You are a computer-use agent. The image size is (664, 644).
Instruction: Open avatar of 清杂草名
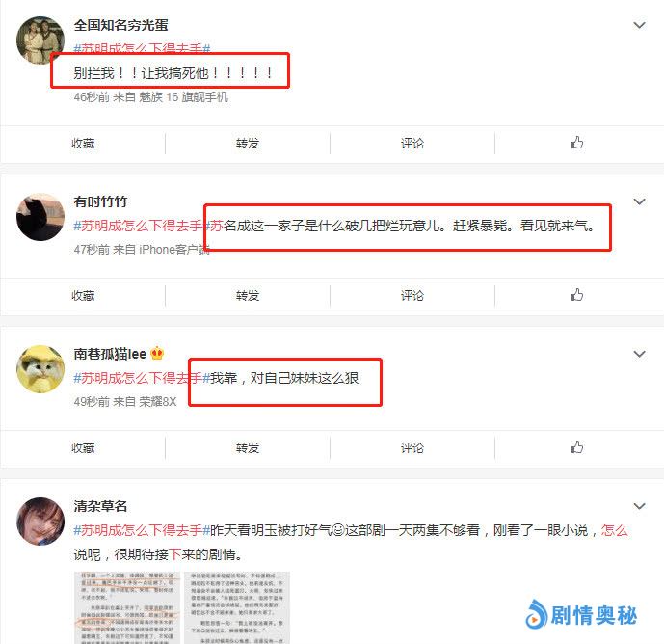tap(40, 522)
